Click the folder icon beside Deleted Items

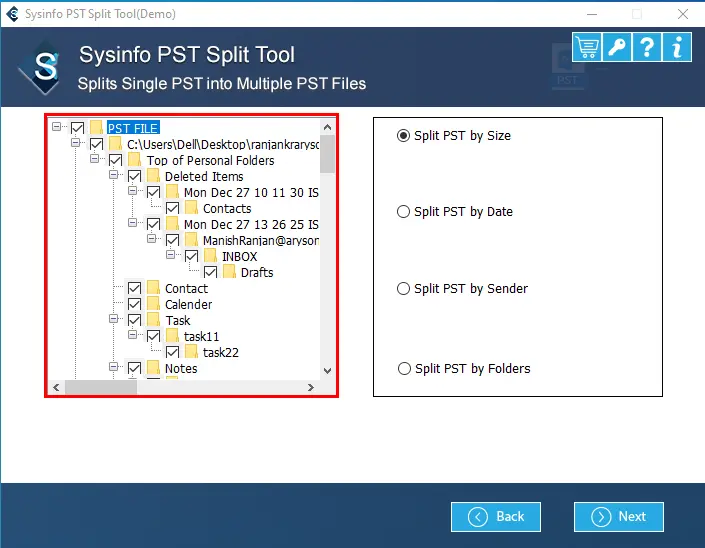coord(154,176)
